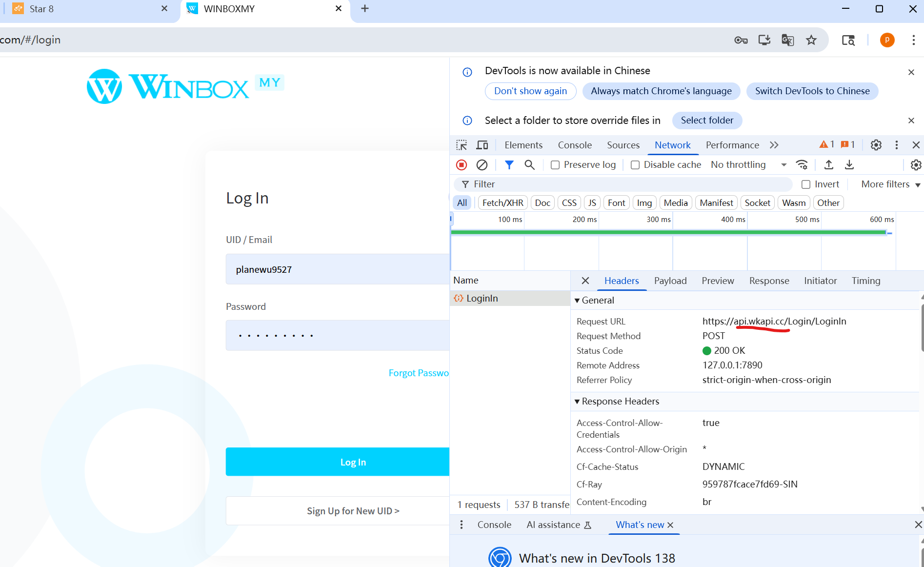This screenshot has height=567, width=924.
Task: Switch to the Payload tab
Action: coord(670,281)
